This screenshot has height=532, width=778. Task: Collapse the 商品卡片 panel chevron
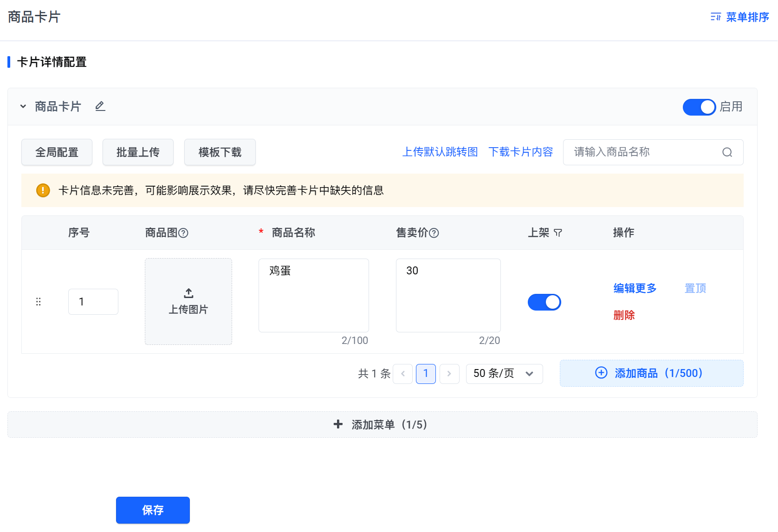(x=23, y=106)
